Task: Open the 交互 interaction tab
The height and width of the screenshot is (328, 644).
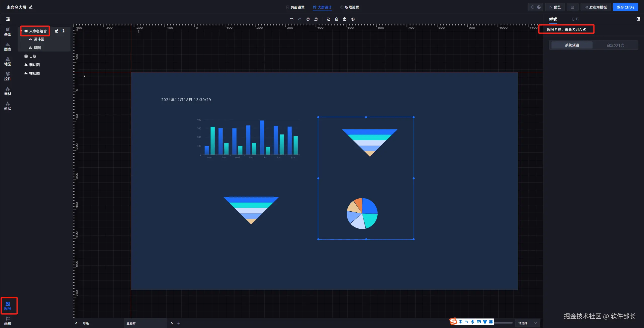Action: pos(575,19)
